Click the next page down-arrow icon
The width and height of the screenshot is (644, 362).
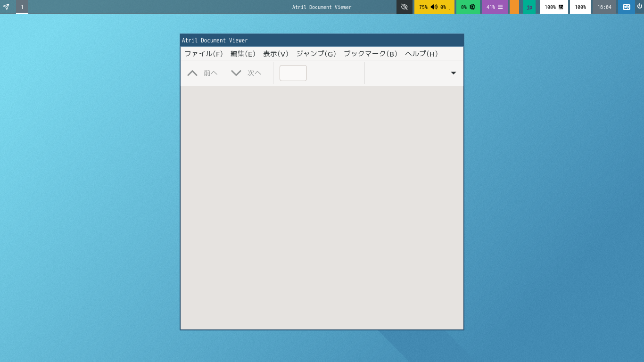coord(236,73)
